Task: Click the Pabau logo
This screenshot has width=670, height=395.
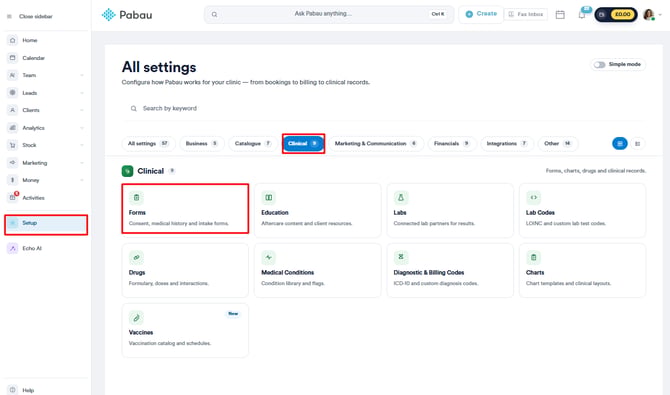Action: (127, 15)
